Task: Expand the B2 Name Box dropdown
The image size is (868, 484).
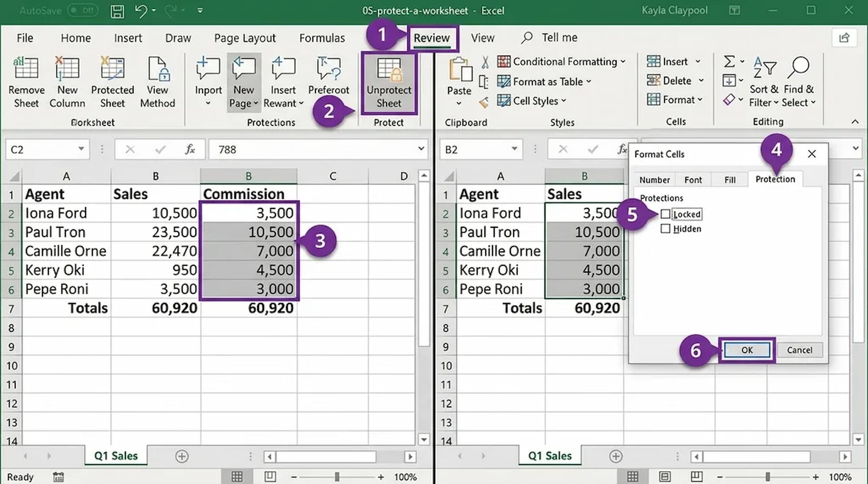Action: 514,149
